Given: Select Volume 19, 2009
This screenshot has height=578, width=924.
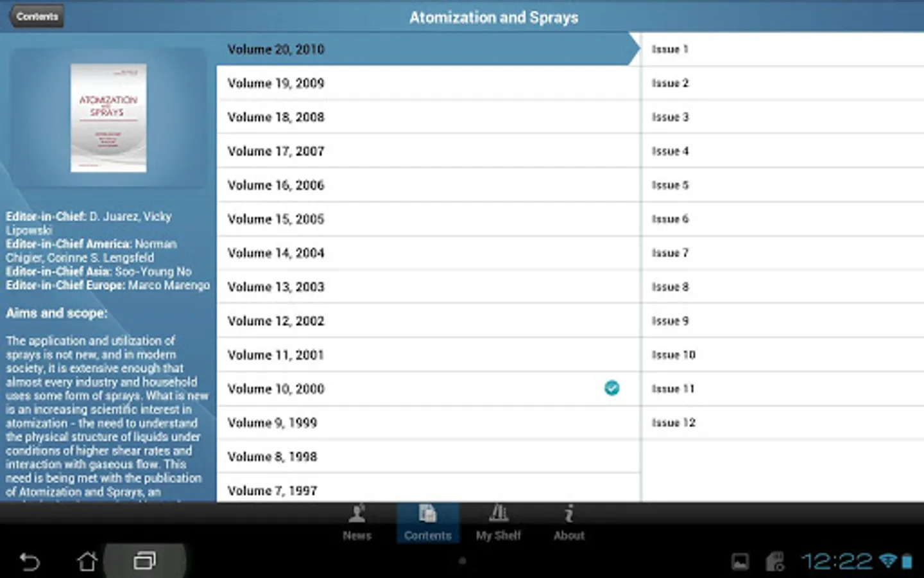Looking at the screenshot, I should 428,83.
